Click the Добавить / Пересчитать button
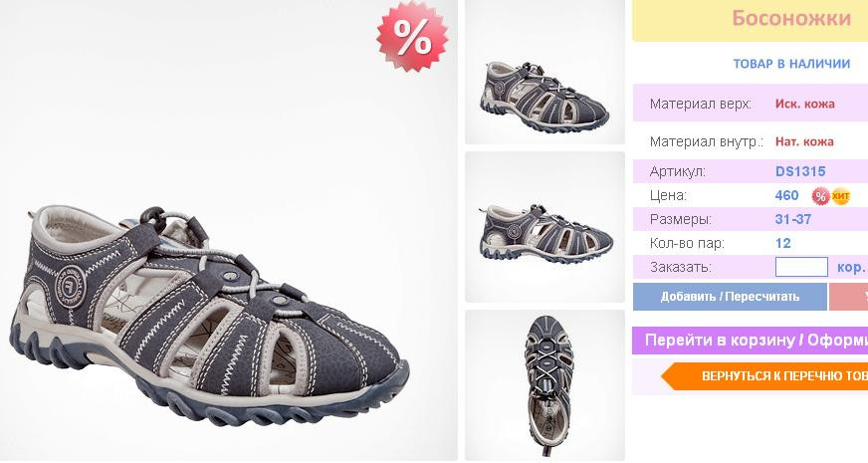This screenshot has height=463, width=868. point(730,297)
